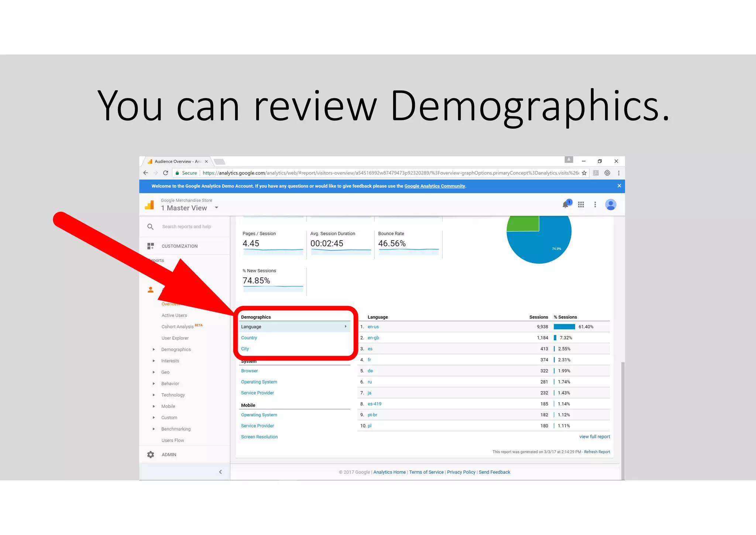The height and width of the screenshot is (535, 756).
Task: Select Language under Demographics
Action: [x=295, y=327]
